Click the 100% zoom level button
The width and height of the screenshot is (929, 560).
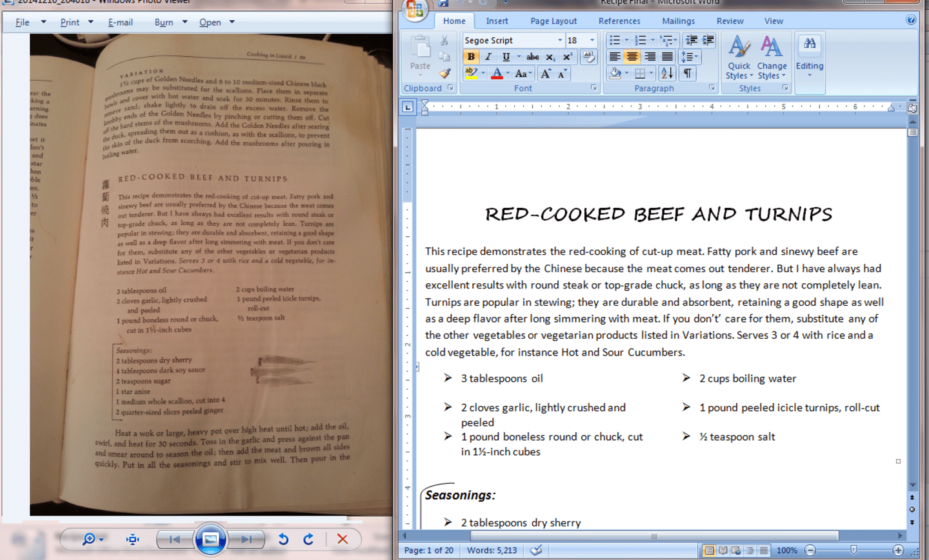(x=786, y=550)
